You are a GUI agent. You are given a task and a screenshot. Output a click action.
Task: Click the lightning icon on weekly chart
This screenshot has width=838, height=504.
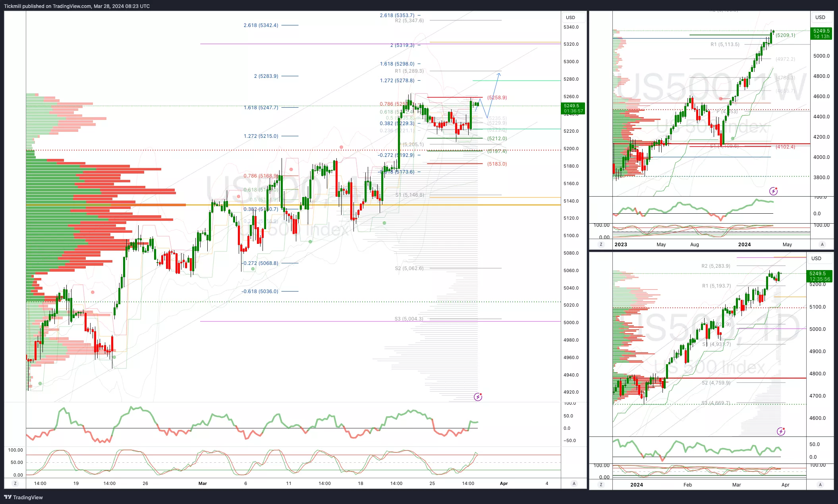tap(773, 191)
